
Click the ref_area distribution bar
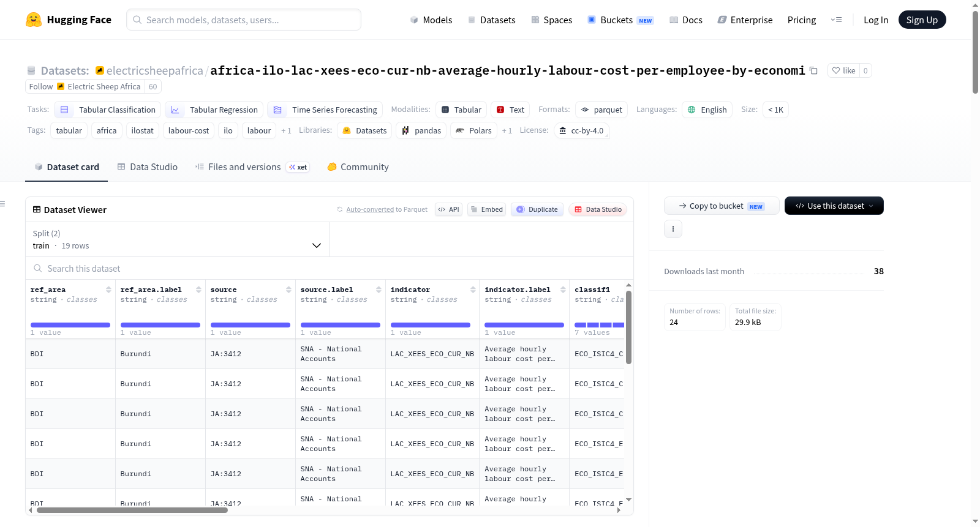click(70, 325)
